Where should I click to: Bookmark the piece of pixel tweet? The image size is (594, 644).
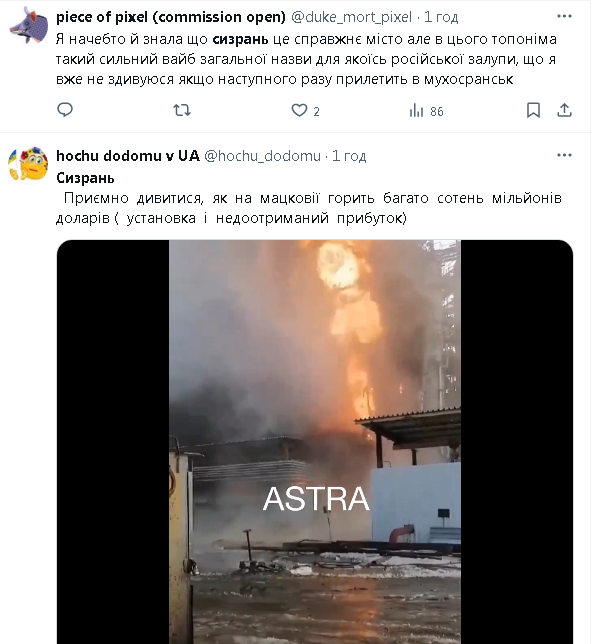tap(533, 110)
